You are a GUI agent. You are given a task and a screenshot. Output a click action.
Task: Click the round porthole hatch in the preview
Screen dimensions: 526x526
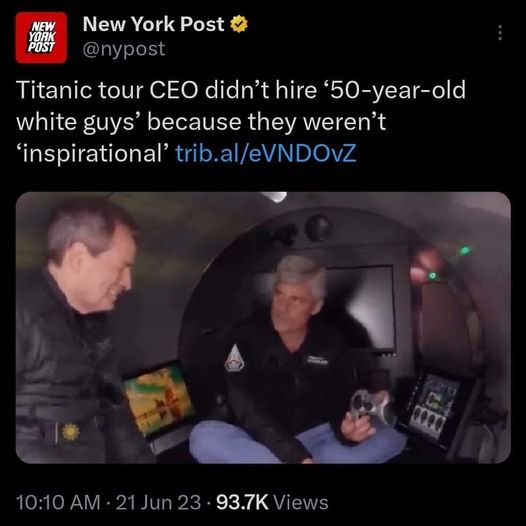click(x=316, y=227)
